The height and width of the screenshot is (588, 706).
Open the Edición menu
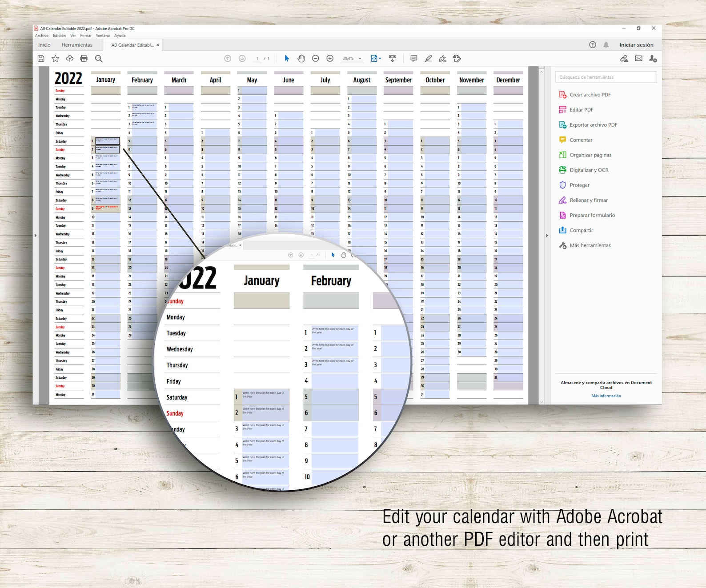coord(59,36)
